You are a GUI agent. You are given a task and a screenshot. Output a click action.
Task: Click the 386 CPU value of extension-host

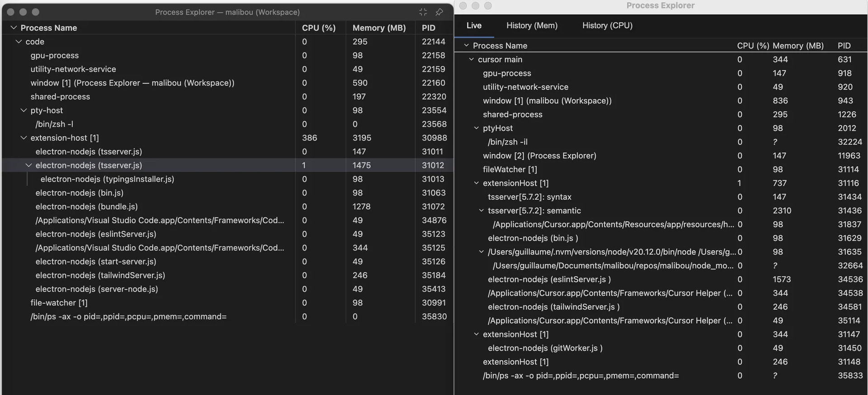[x=310, y=138]
